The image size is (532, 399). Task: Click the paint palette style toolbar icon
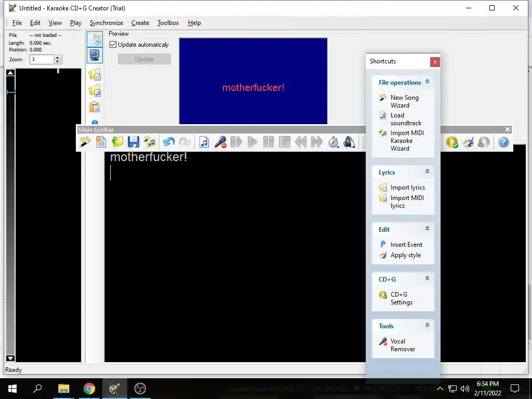[468, 142]
